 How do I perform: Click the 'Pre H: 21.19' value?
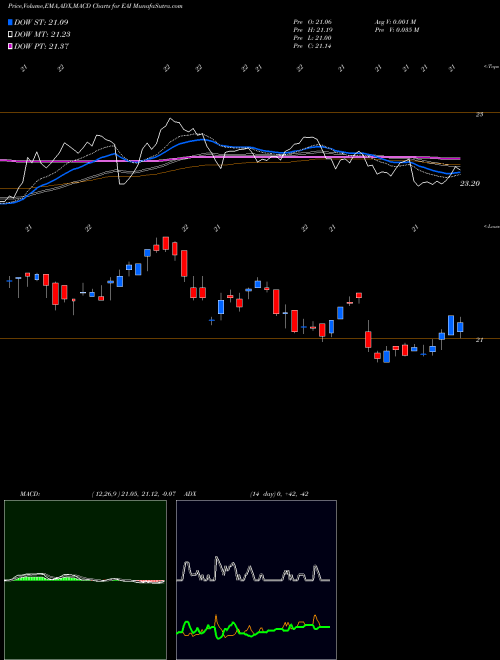pyautogui.click(x=312, y=30)
